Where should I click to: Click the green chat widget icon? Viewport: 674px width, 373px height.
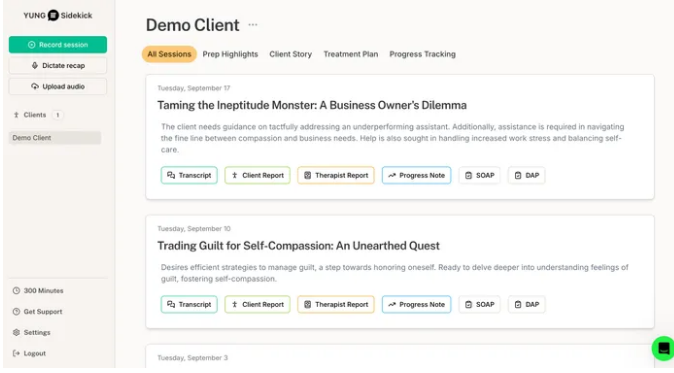point(663,348)
